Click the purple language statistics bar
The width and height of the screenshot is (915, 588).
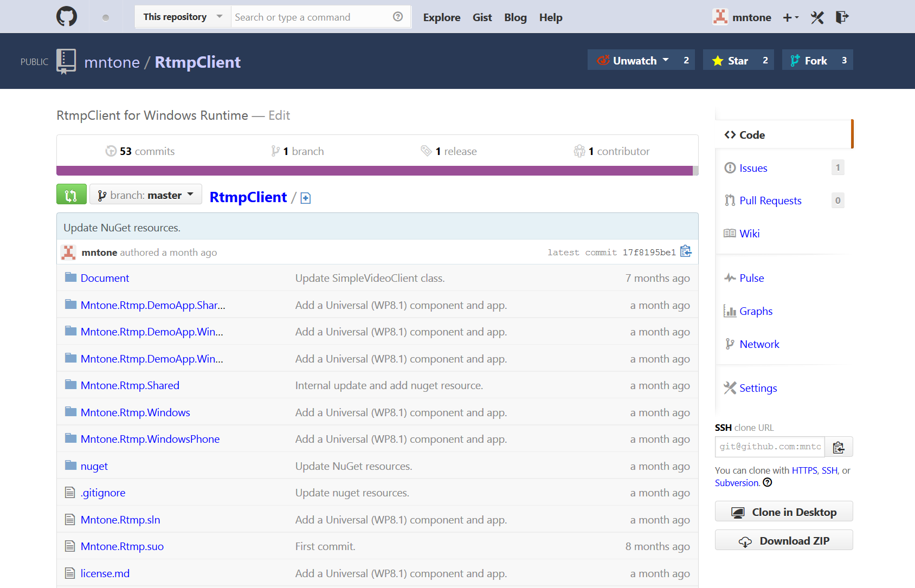pyautogui.click(x=374, y=171)
